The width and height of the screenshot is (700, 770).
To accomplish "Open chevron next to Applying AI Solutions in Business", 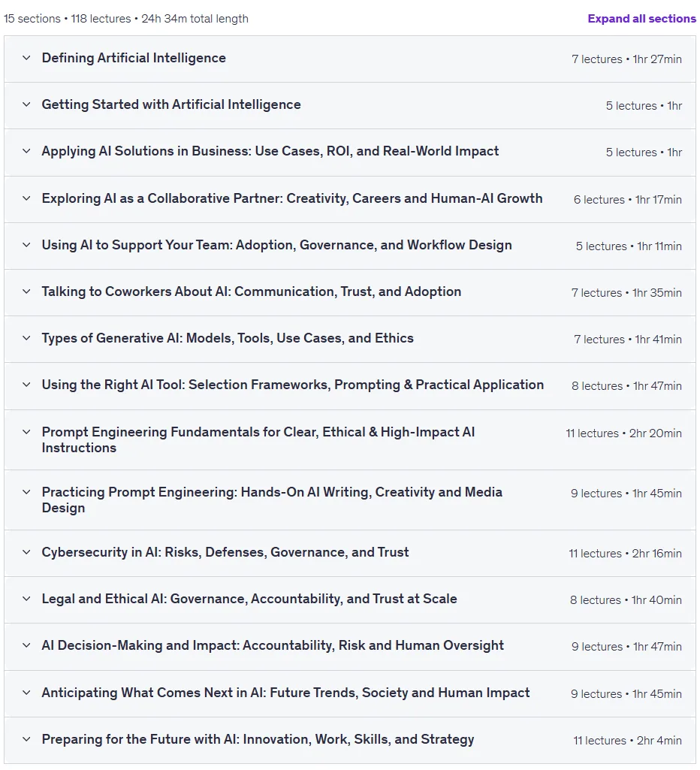I will pyautogui.click(x=26, y=151).
